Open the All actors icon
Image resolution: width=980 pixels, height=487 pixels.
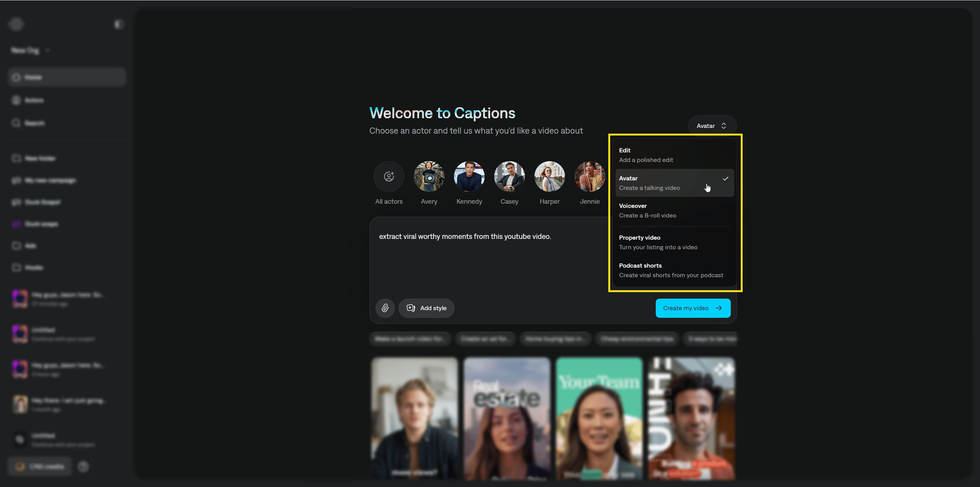[x=389, y=176]
